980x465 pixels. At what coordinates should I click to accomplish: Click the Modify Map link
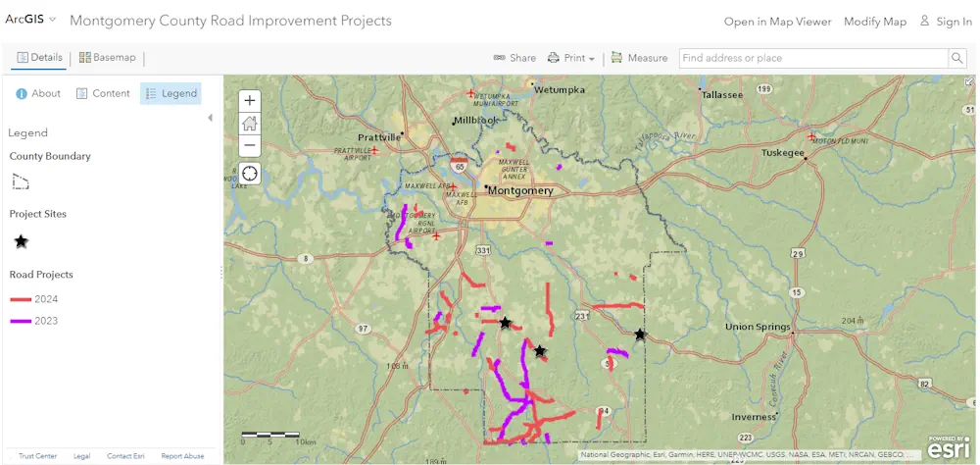pos(875,22)
